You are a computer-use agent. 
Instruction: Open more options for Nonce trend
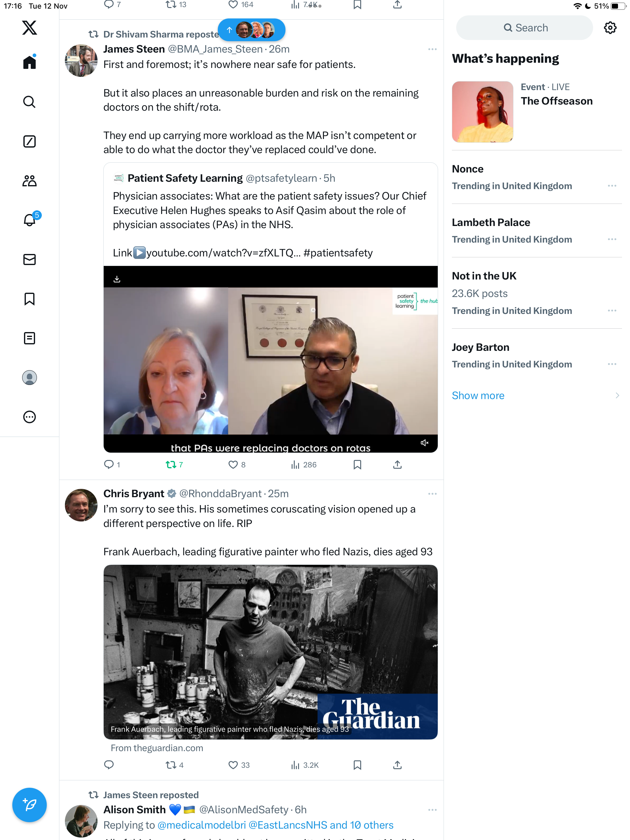pyautogui.click(x=612, y=186)
